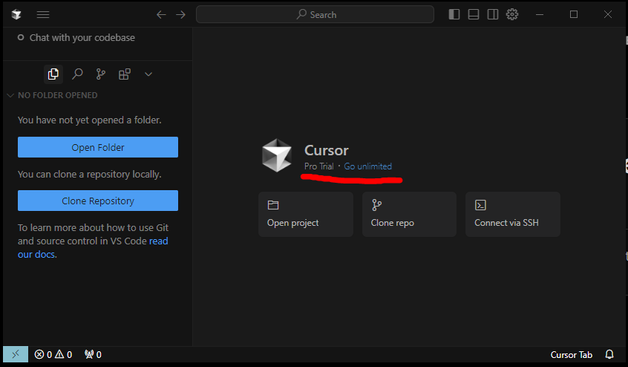The height and width of the screenshot is (367, 628).
Task: Open the hamburger application menu
Action: 43,15
